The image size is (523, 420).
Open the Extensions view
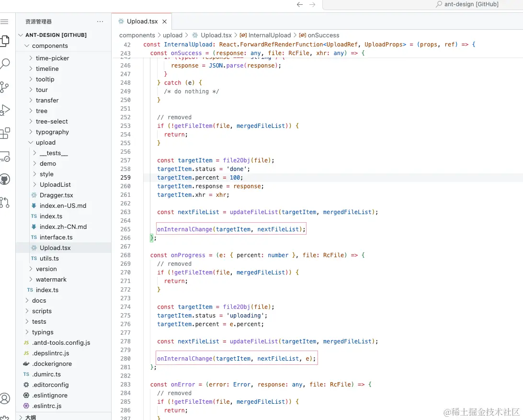click(5, 133)
